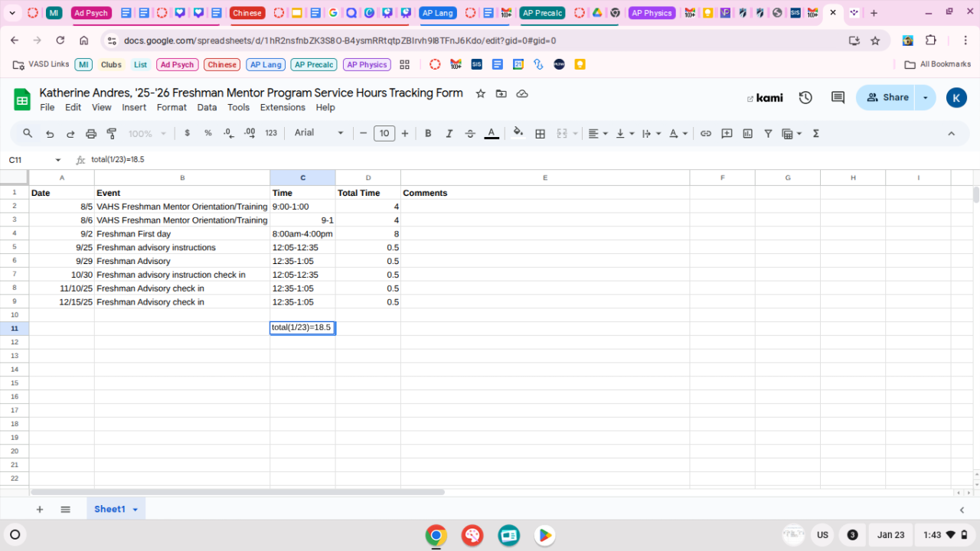Image resolution: width=980 pixels, height=551 pixels.
Task: Toggle strikethrough formatting
Action: coord(470,133)
